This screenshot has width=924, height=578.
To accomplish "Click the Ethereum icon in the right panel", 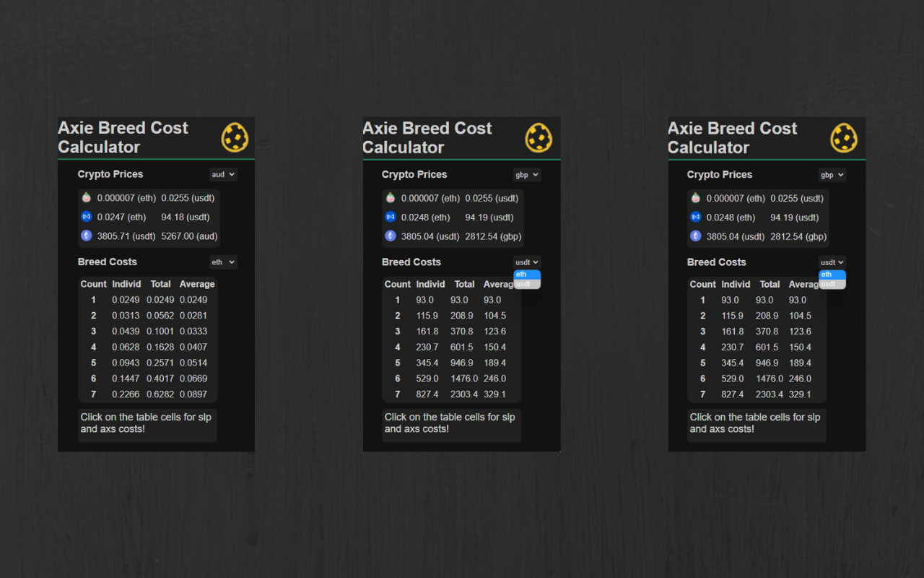I will point(696,236).
